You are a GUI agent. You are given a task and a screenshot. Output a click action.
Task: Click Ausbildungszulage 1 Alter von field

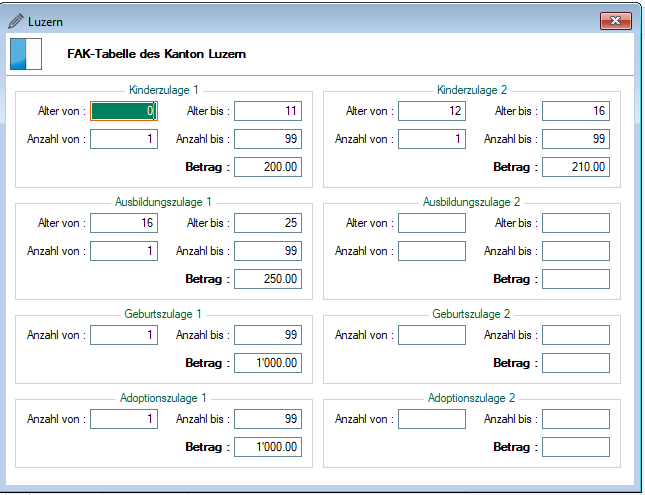[124, 223]
